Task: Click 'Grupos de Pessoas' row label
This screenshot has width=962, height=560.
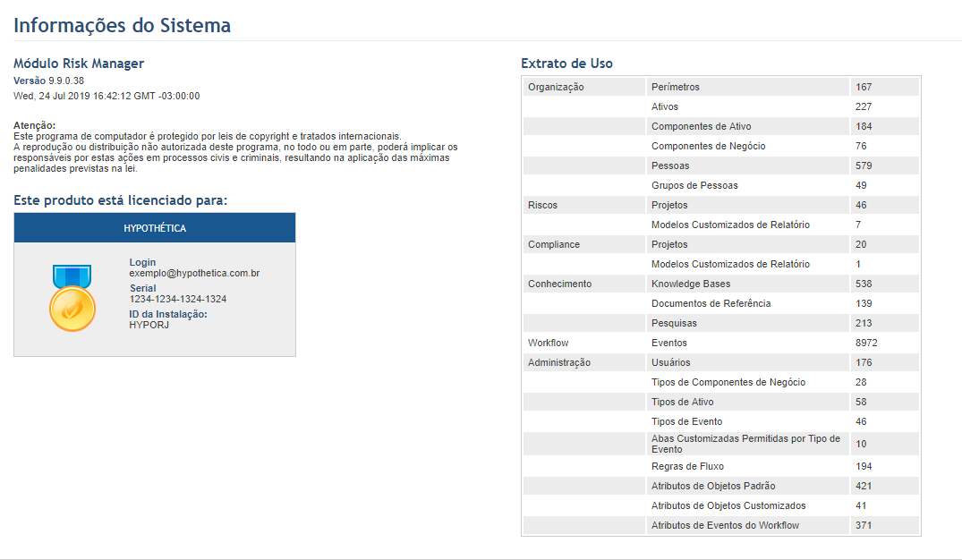Action: click(x=694, y=185)
